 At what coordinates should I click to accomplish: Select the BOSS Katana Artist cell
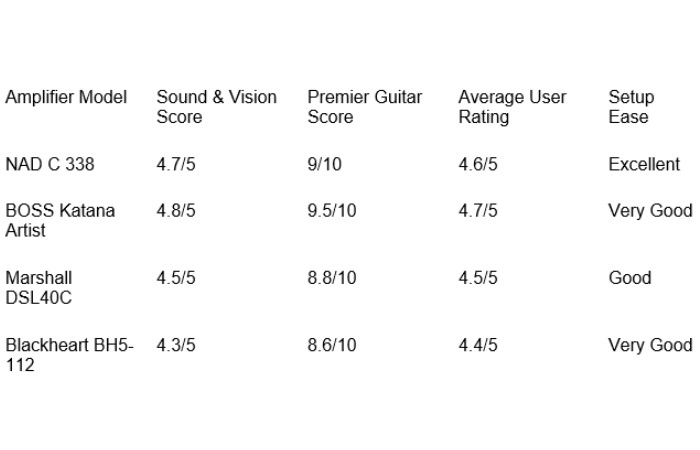(60, 220)
